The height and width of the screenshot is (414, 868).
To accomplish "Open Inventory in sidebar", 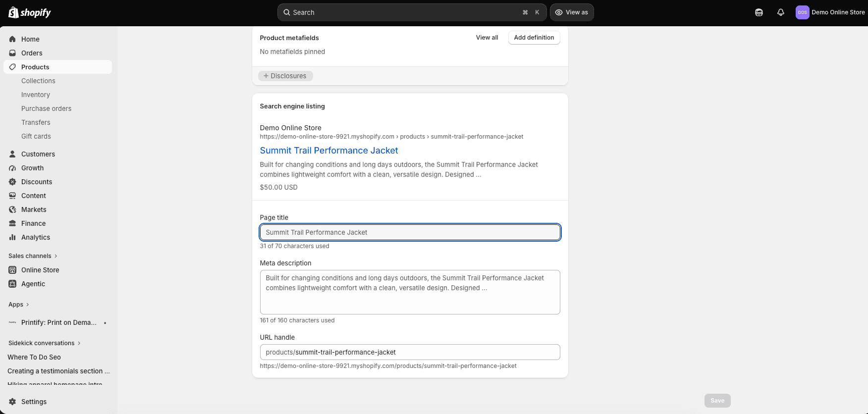I will point(36,95).
